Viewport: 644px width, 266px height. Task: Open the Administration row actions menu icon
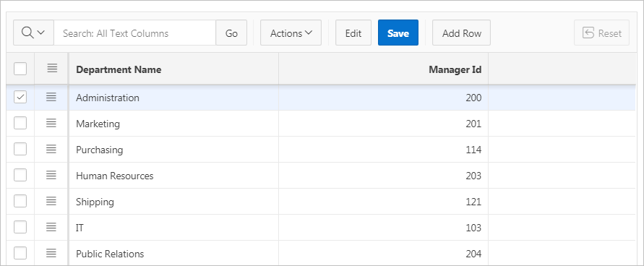click(51, 98)
